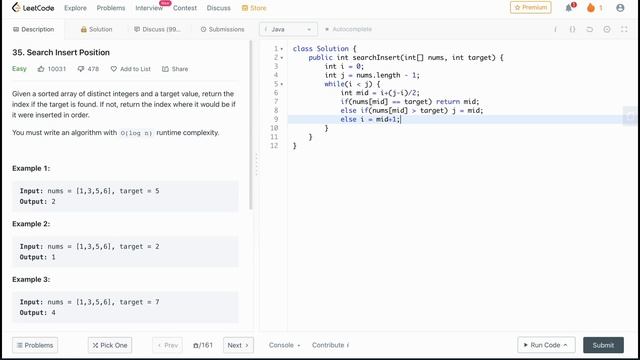Click the orange streak flame icon
The width and height of the screenshot is (640, 360).
point(591,8)
